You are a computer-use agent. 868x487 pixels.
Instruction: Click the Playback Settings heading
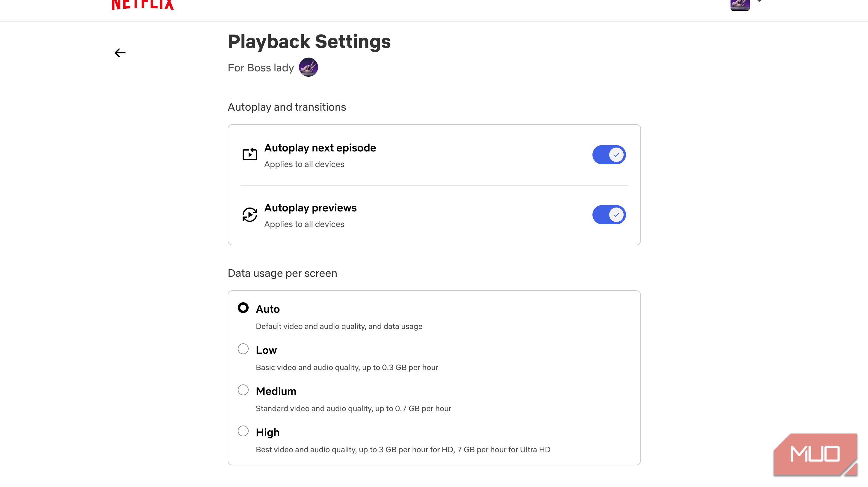point(309,41)
